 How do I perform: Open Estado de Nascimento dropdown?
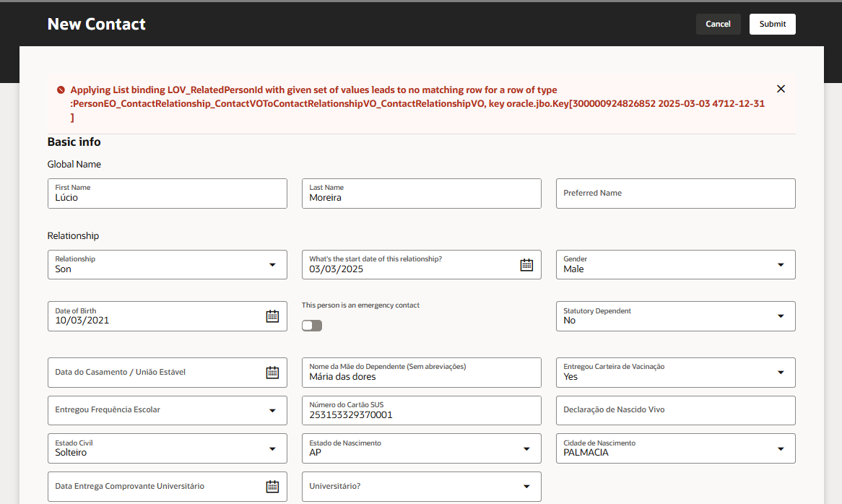(526, 448)
